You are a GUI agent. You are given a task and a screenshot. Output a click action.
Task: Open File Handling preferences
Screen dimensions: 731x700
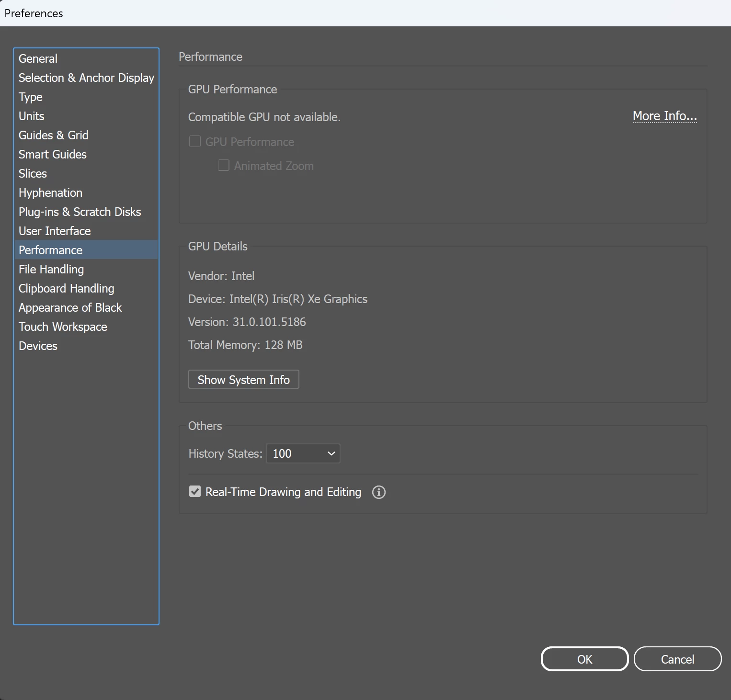[x=86, y=269]
